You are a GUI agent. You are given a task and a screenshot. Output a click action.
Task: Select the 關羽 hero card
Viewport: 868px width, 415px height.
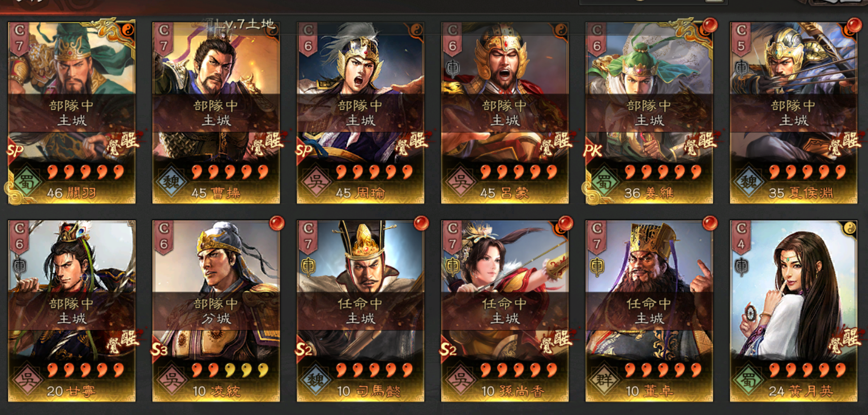tap(71, 113)
